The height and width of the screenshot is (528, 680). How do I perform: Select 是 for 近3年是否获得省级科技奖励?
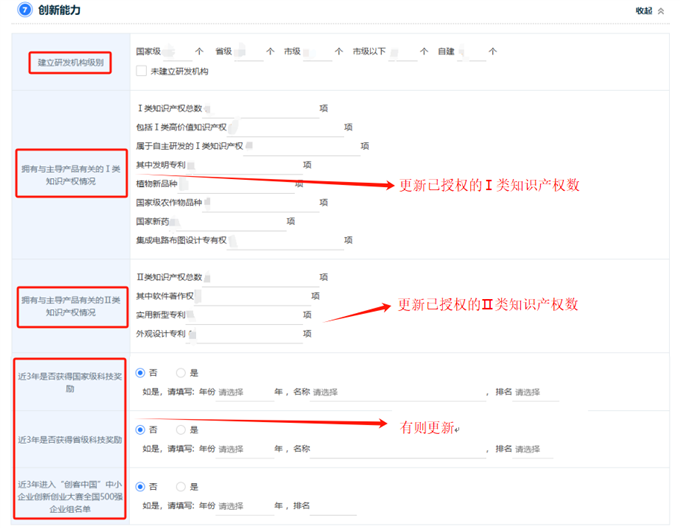[x=181, y=430]
